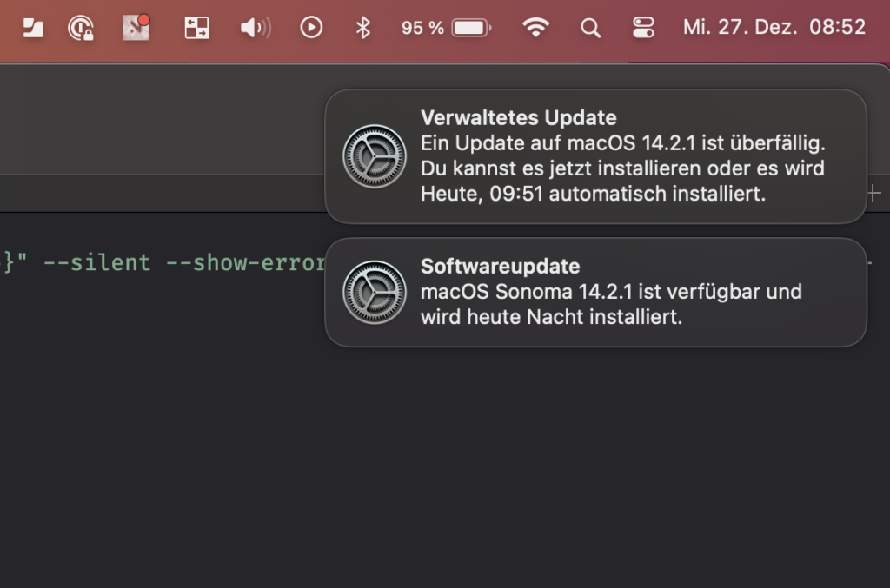Open the Bluetooth menu bar icon
This screenshot has height=588, width=890.
[x=362, y=27]
